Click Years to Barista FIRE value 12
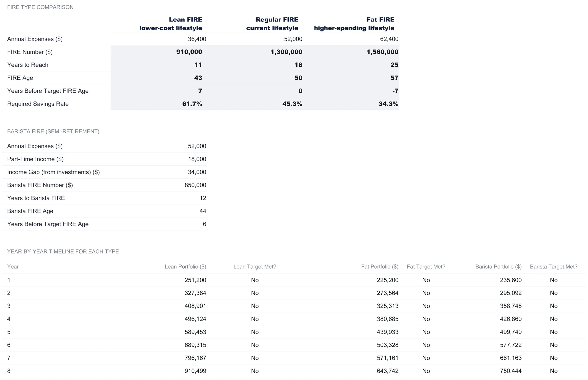The image size is (588, 380). (203, 198)
